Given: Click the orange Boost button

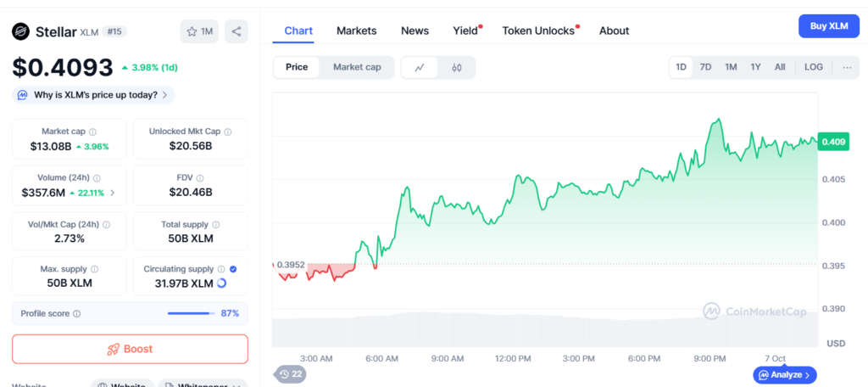Looking at the screenshot, I should pos(130,349).
